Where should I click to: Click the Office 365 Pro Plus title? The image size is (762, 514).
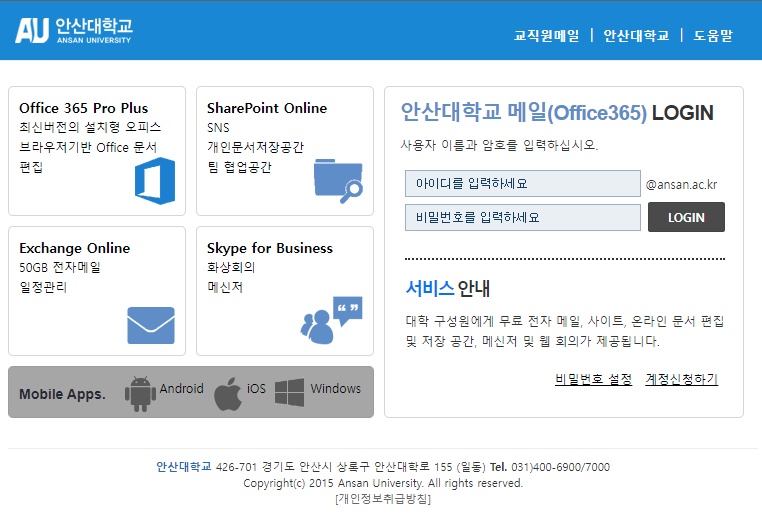(x=84, y=108)
